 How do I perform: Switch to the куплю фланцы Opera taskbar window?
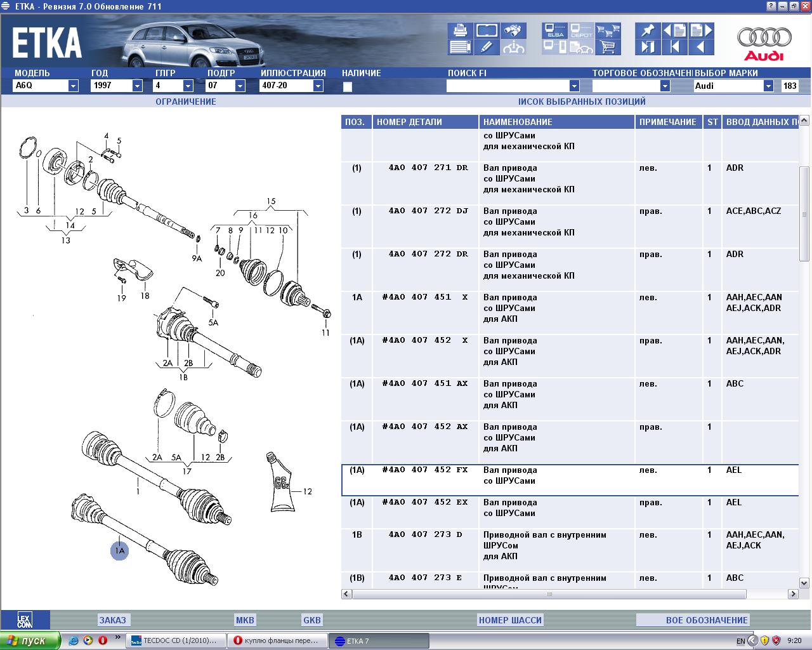coord(277,640)
